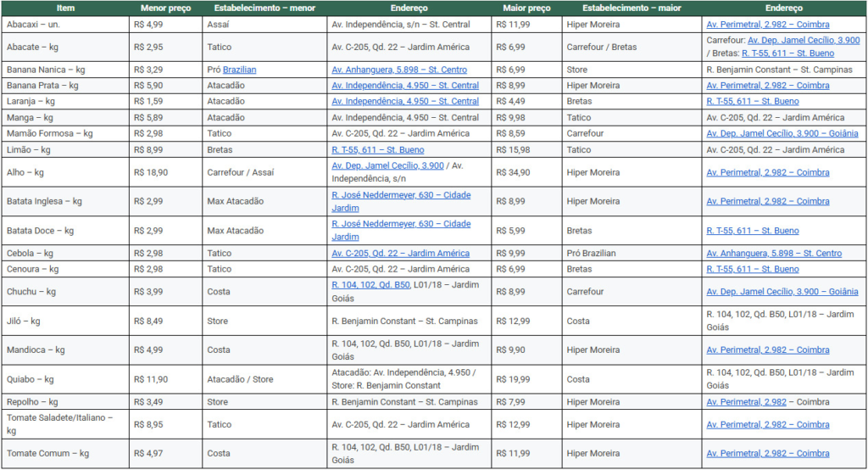Screen dimensions: 868x470
Task: Open Av. Dep. Jamel Cecílio link in Chuchu row
Action: tap(782, 292)
